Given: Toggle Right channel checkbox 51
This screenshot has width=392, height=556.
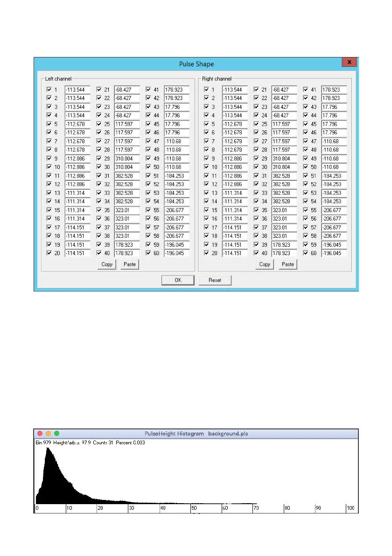Looking at the screenshot, I should (x=305, y=176).
